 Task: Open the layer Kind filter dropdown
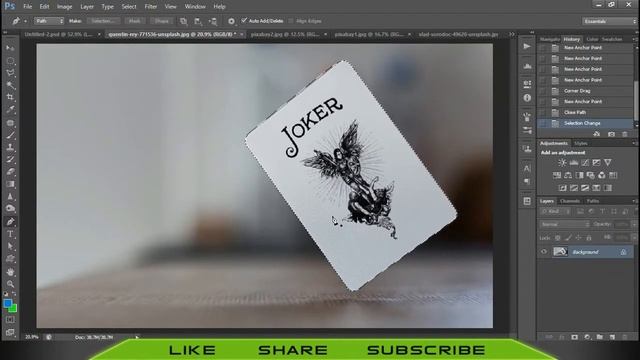tap(555, 211)
